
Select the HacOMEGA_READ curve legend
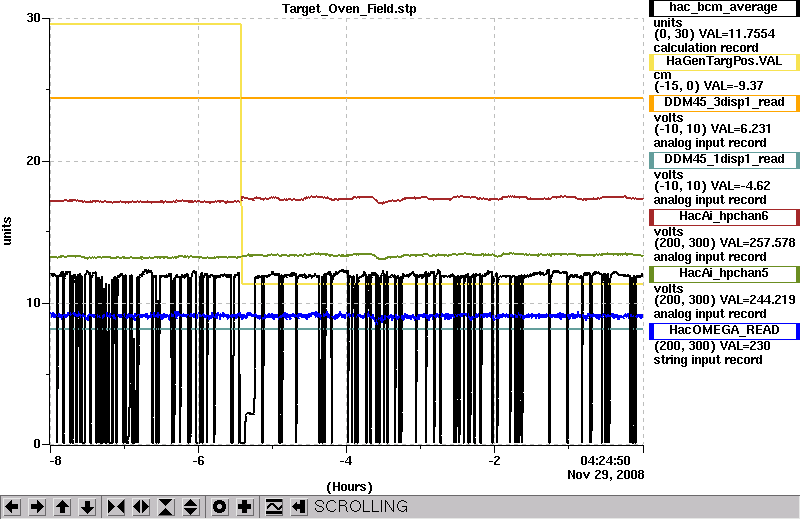(x=724, y=331)
